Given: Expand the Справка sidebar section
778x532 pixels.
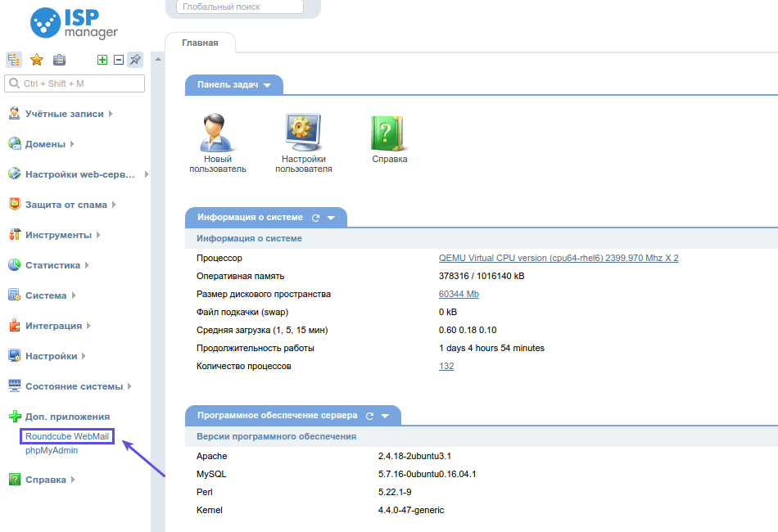Looking at the screenshot, I should point(72,480).
